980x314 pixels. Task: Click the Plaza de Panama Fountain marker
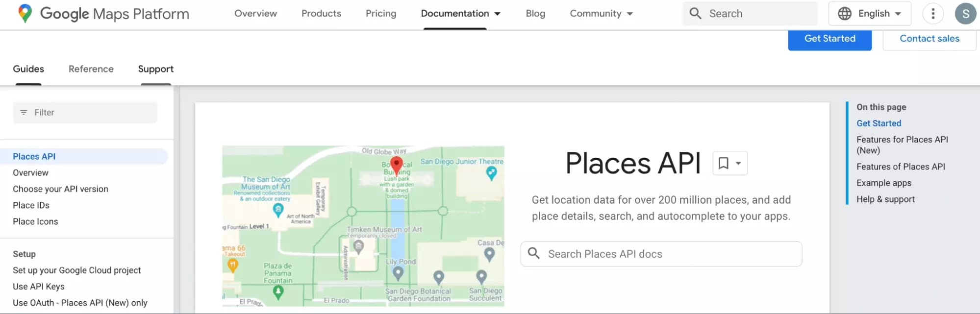278,292
